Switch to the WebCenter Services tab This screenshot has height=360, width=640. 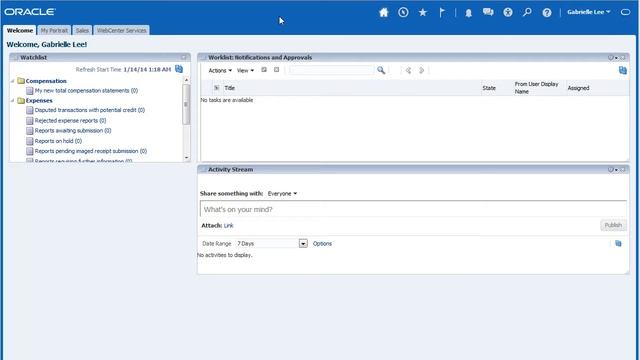pyautogui.click(x=121, y=30)
